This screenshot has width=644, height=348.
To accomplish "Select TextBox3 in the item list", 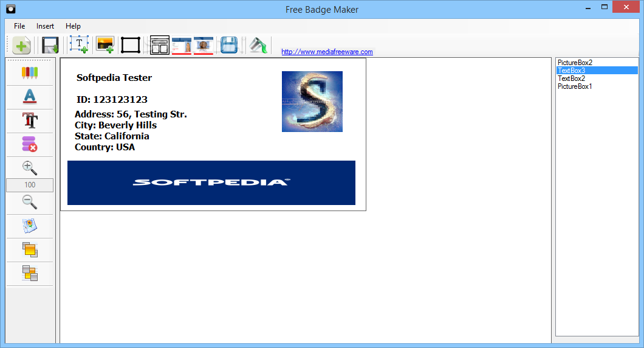I will tap(597, 71).
